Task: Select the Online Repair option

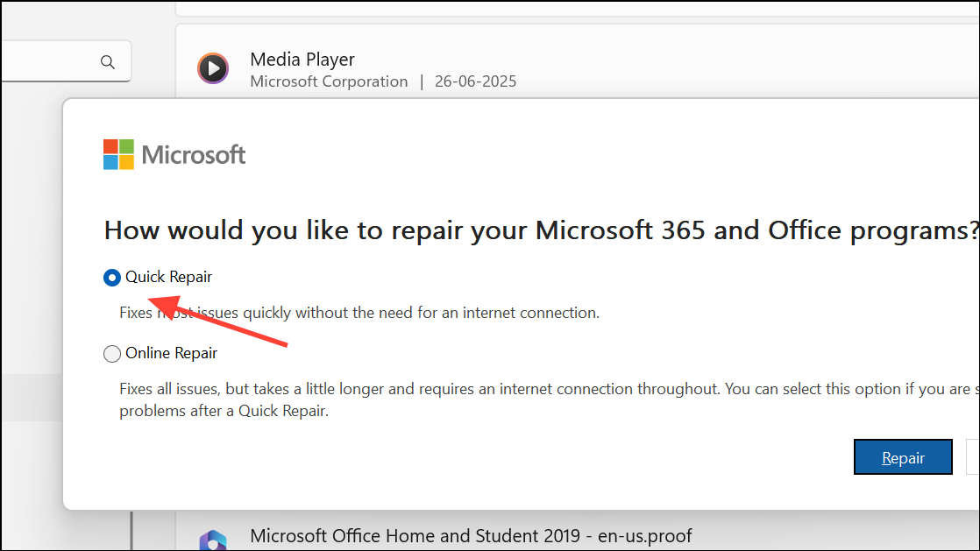Action: [112, 353]
